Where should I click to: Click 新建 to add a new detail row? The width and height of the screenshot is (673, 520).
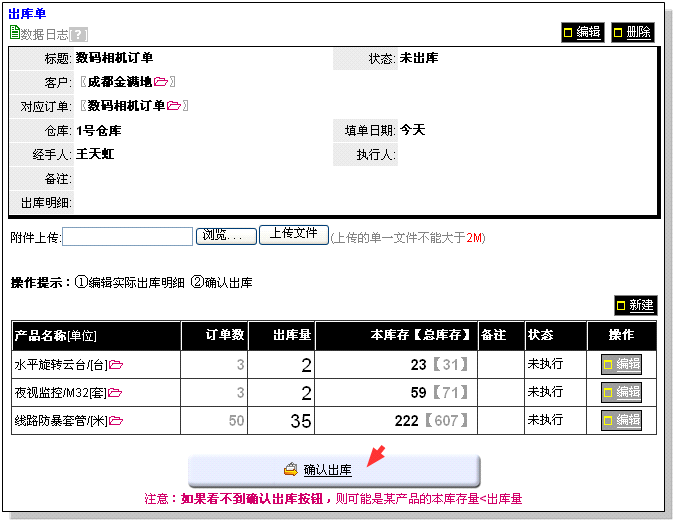[635, 305]
